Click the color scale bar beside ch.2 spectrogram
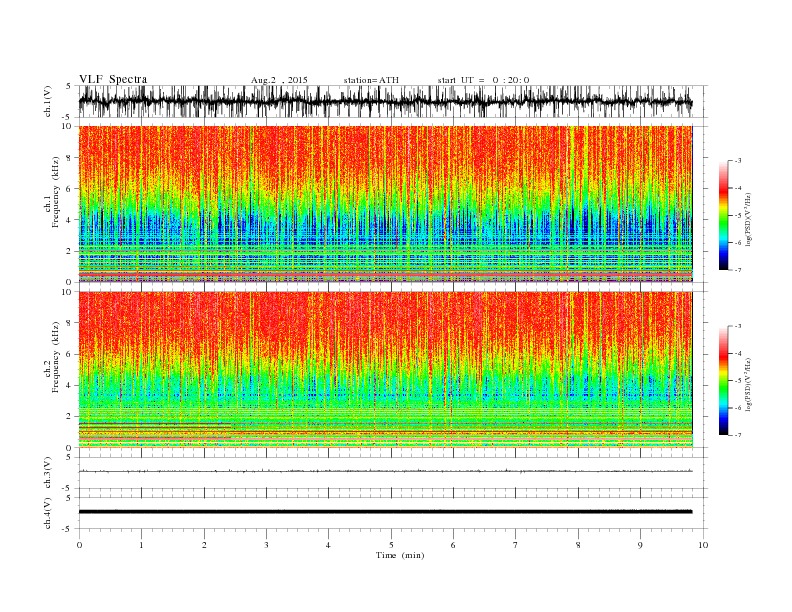The height and width of the screenshot is (612, 792). (724, 381)
